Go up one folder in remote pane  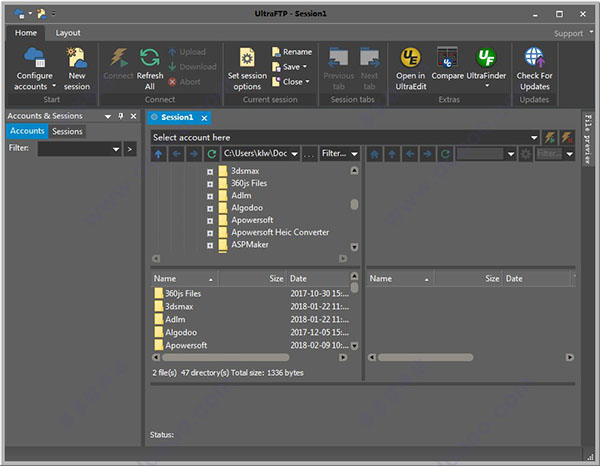(392, 154)
